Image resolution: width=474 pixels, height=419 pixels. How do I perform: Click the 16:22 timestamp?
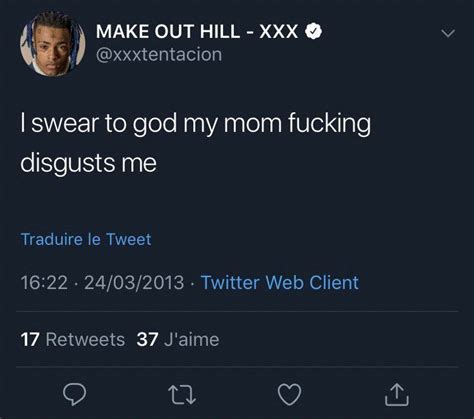pyautogui.click(x=44, y=283)
